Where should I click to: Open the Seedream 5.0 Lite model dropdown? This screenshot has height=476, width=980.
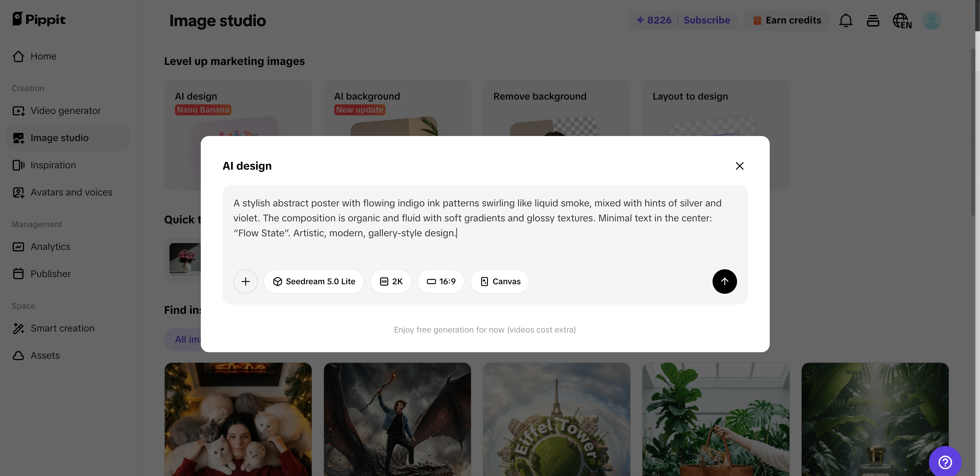314,281
